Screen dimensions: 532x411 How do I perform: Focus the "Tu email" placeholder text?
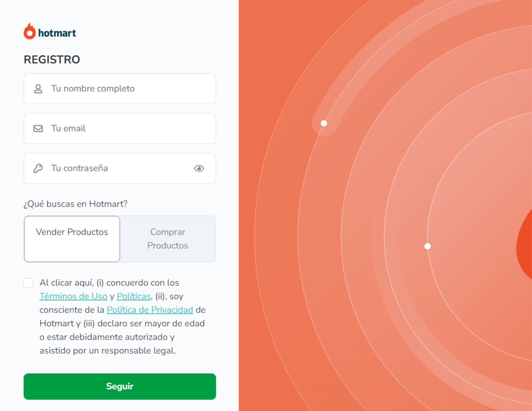click(68, 129)
